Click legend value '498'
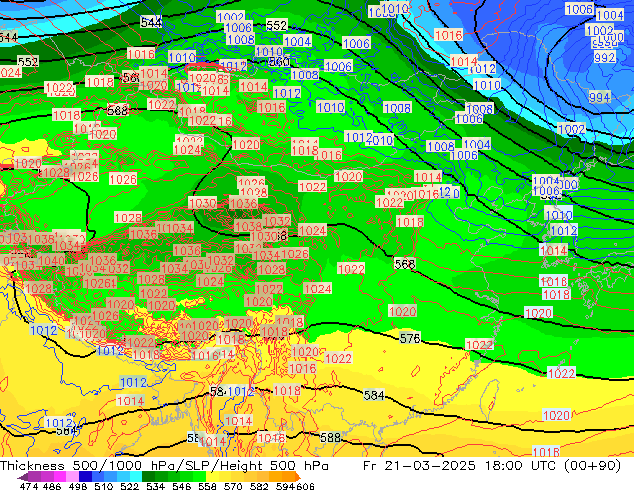Screen dimensions: 634x490 pyautogui.click(x=78, y=486)
